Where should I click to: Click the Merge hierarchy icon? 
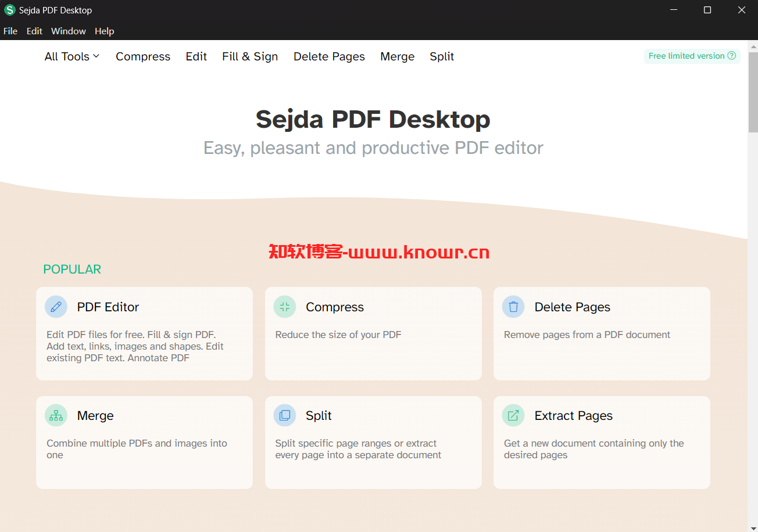56,415
